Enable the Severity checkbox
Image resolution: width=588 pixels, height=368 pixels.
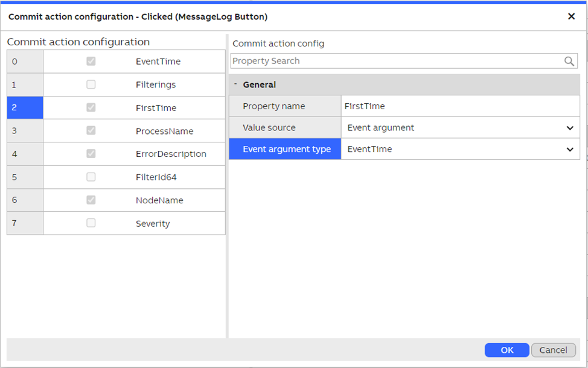point(91,223)
